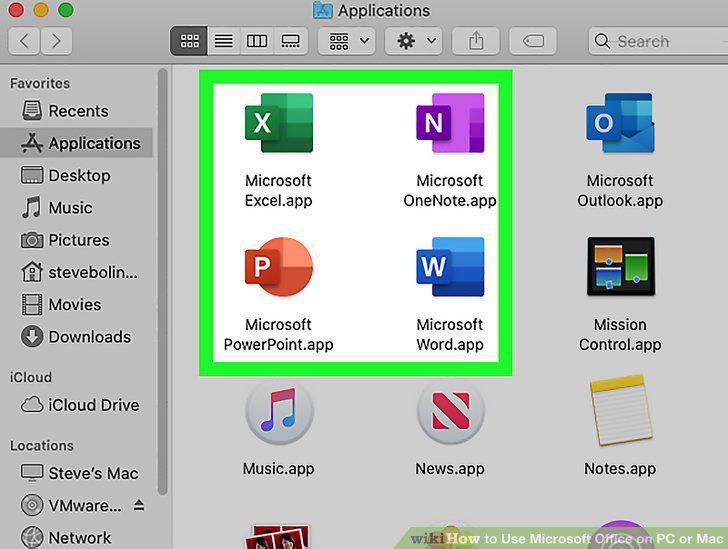Launch Microsoft Outlook.app icon

[620, 123]
